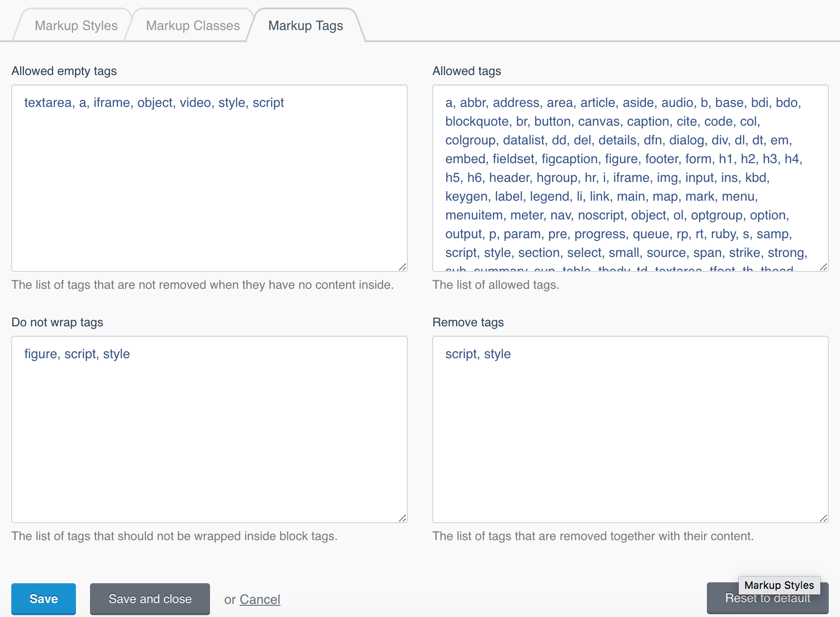Grab resize handle of Allowed tags textarea
Image resolution: width=840 pixels, height=617 pixels.
pyautogui.click(x=824, y=267)
